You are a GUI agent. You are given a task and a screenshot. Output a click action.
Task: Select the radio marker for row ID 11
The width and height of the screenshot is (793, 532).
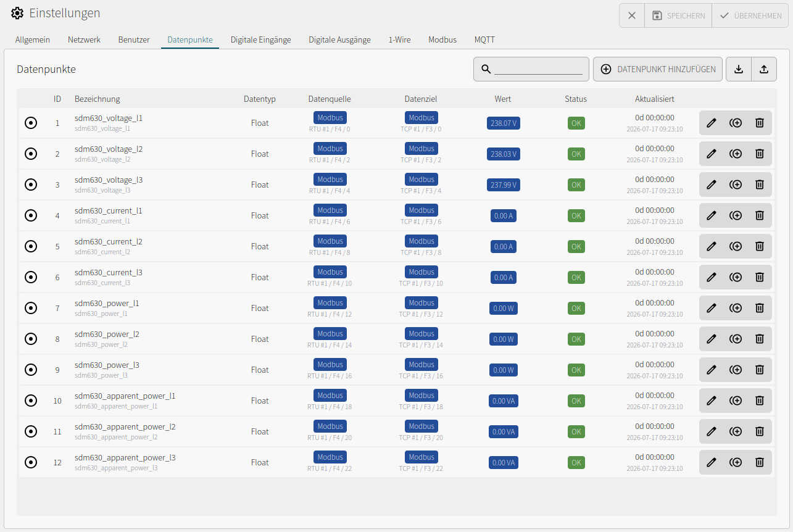pyautogui.click(x=31, y=431)
